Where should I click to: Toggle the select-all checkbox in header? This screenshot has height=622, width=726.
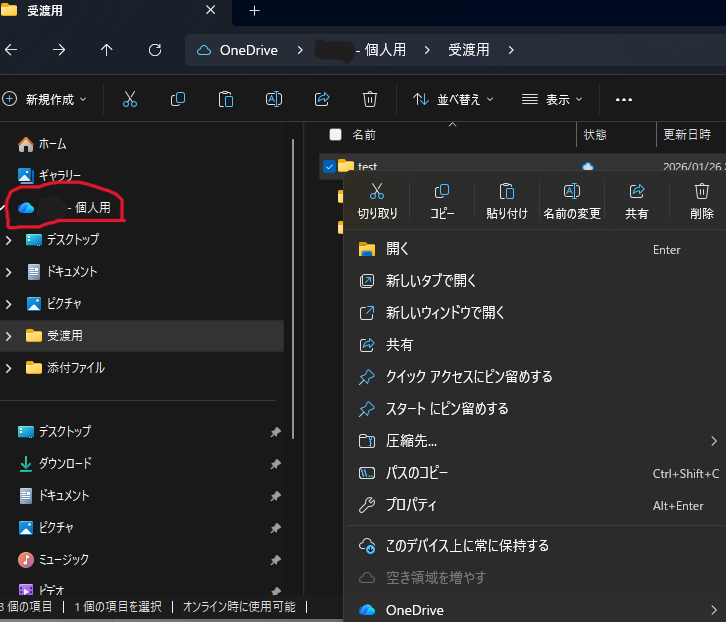335,134
